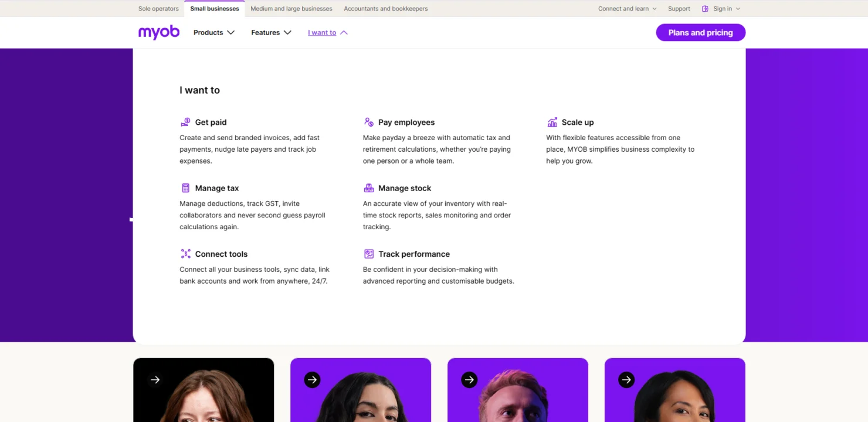Collapse the I want to menu
The width and height of the screenshot is (868, 422).
tap(327, 32)
